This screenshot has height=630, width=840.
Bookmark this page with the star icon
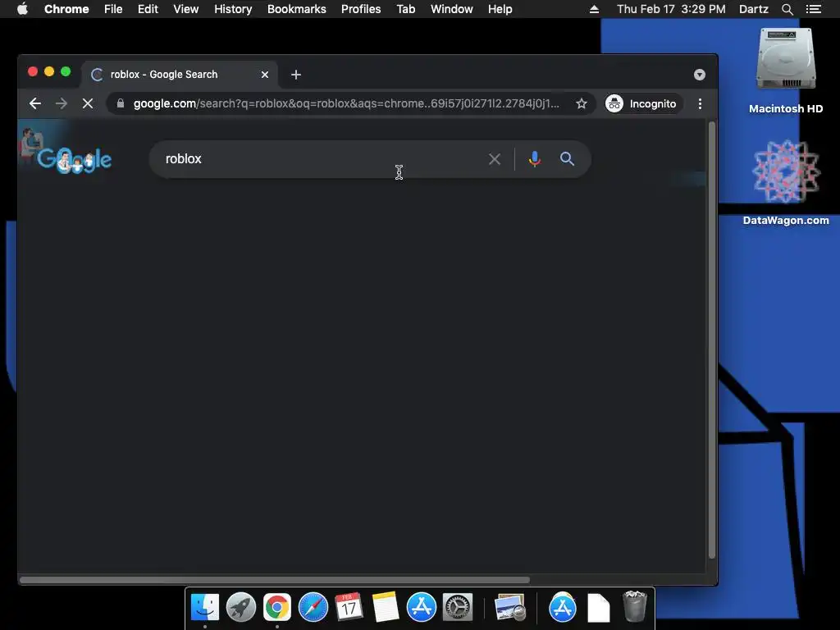582,103
